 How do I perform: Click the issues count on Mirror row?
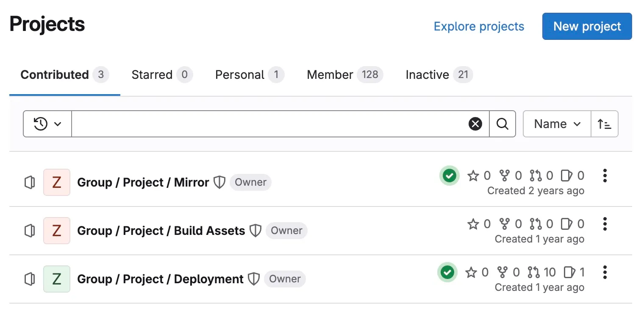click(572, 176)
